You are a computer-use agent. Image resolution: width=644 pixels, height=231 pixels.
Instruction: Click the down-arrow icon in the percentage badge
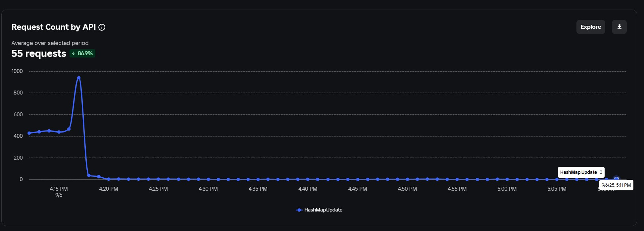[x=74, y=54]
